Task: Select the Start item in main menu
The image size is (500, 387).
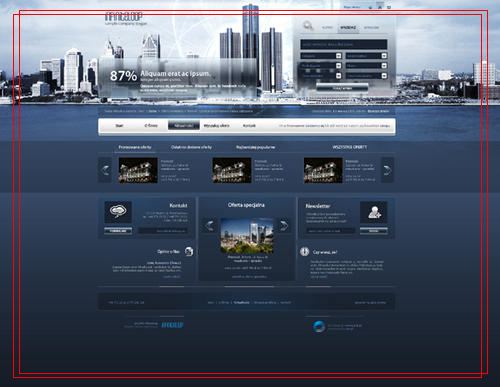Action: pyautogui.click(x=119, y=126)
